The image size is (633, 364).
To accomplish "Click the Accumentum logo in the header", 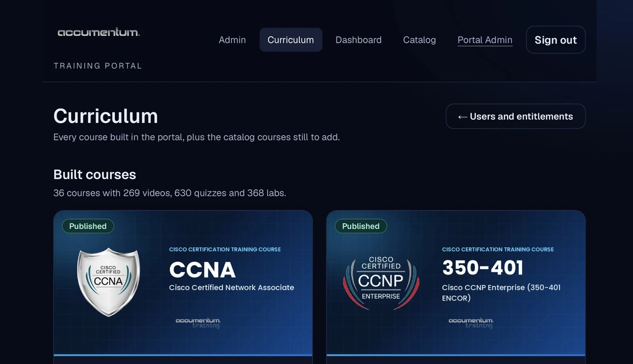I will coord(99,32).
